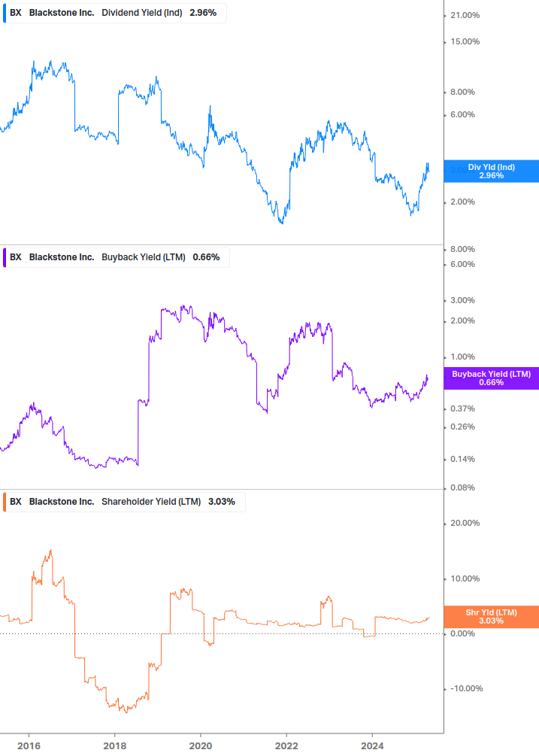The height and width of the screenshot is (756, 539).
Task: Click the -10.00% axis label in shareholder chart
Action: coord(466,688)
